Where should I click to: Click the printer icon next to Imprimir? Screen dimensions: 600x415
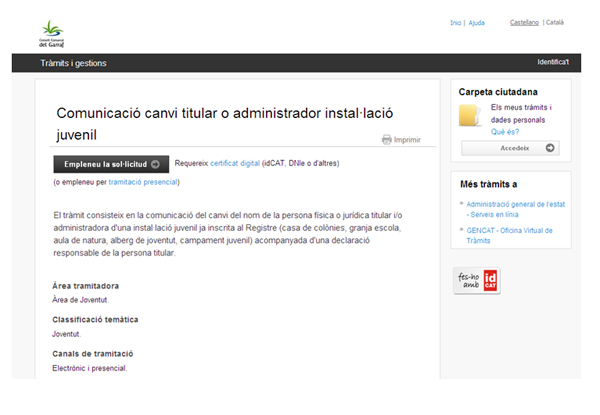386,140
